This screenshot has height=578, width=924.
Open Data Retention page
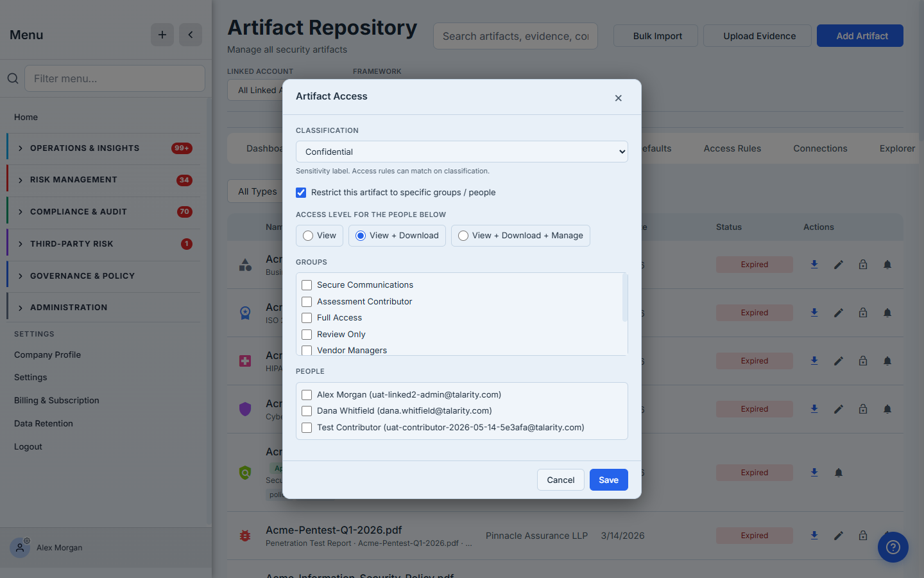(x=44, y=424)
